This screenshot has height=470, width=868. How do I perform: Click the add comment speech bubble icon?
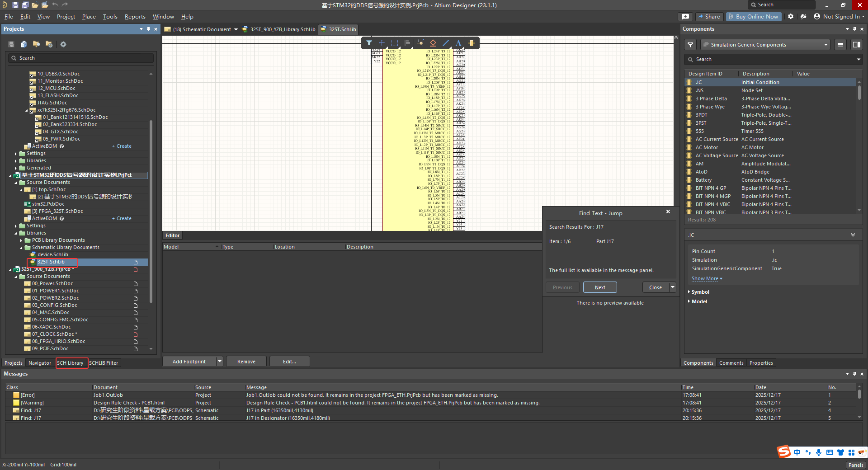[x=685, y=16]
